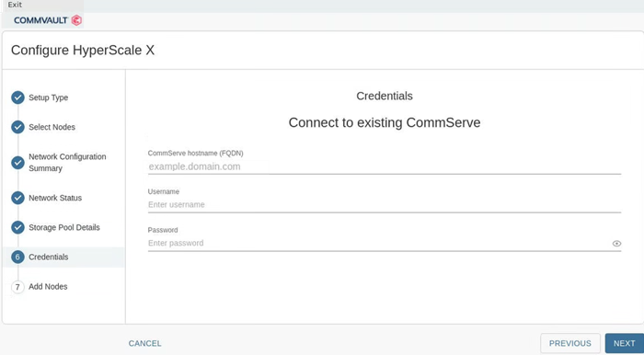Focus the CommServe hostname (FQDN) field

pyautogui.click(x=384, y=166)
